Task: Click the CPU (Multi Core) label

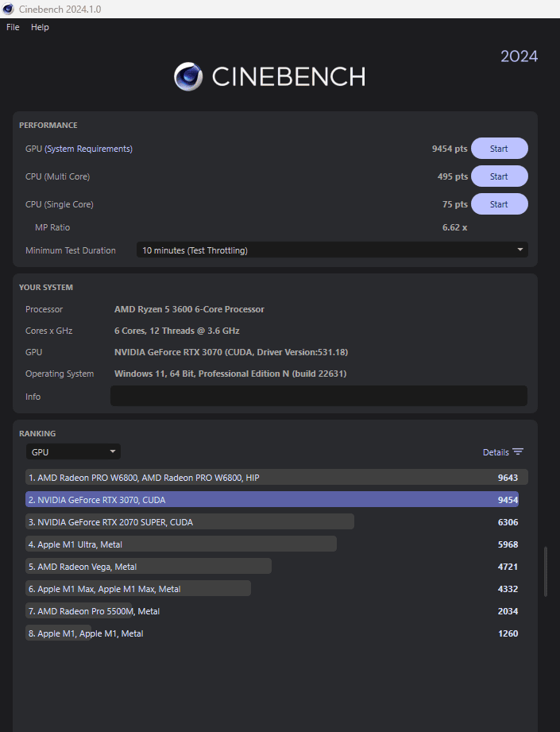Action: pos(57,176)
